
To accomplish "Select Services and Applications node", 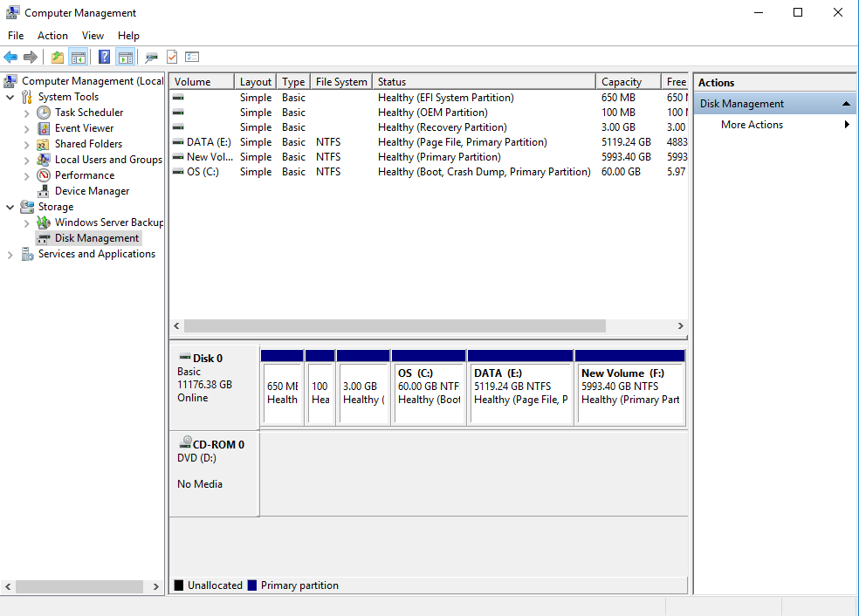I will click(x=96, y=254).
